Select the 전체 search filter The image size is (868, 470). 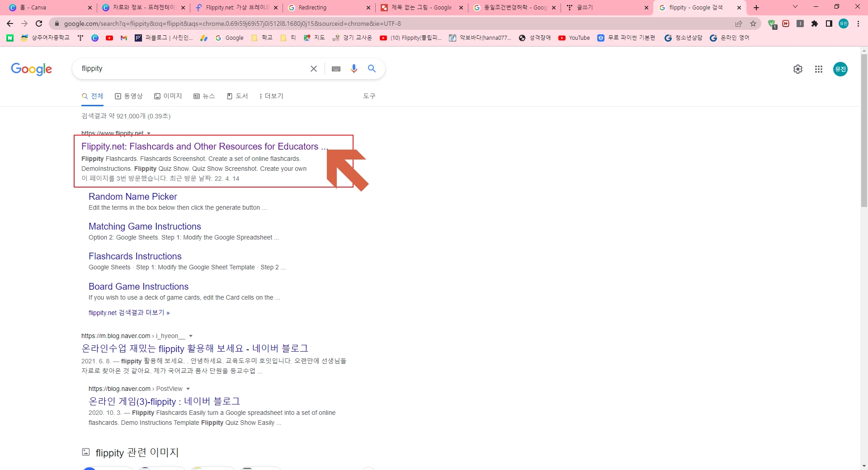click(93, 96)
